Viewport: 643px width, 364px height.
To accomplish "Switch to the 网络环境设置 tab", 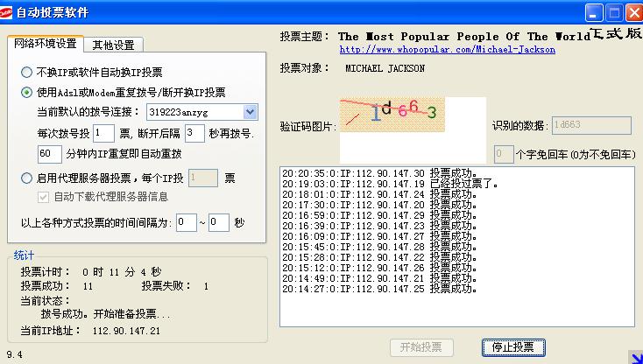I will (46, 45).
